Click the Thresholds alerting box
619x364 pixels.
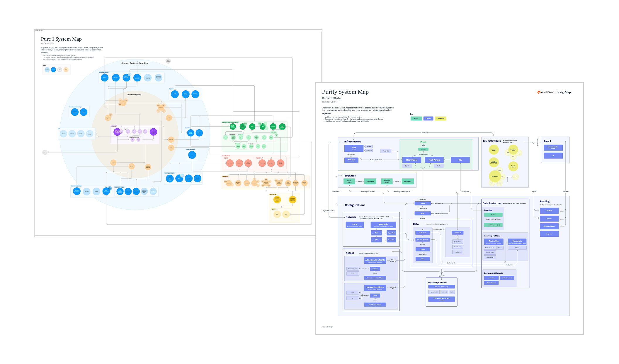[x=549, y=211]
